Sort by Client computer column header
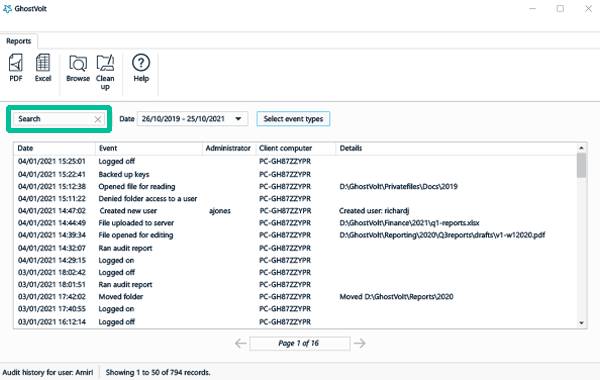 (x=296, y=148)
